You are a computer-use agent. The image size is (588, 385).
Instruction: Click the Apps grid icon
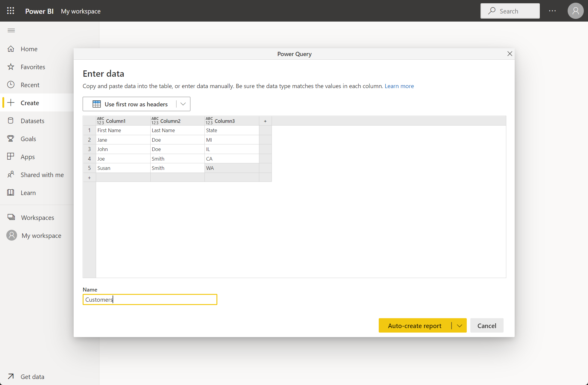tap(11, 156)
